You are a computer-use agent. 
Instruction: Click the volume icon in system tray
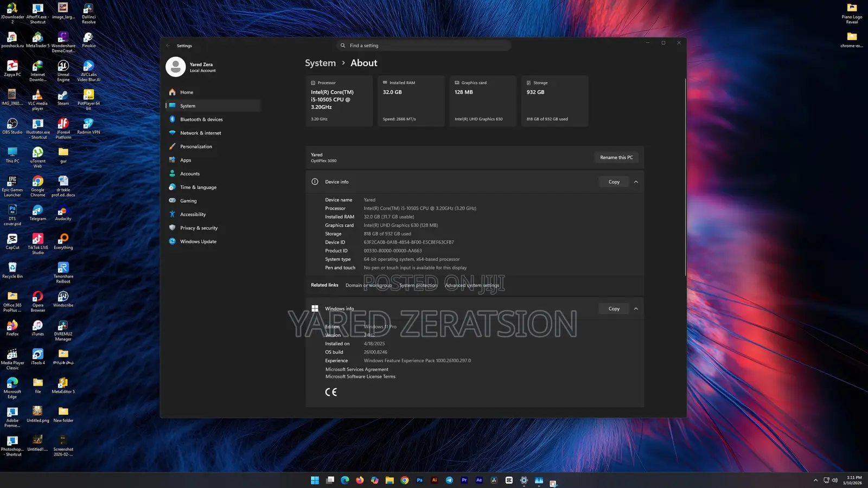[834, 480]
